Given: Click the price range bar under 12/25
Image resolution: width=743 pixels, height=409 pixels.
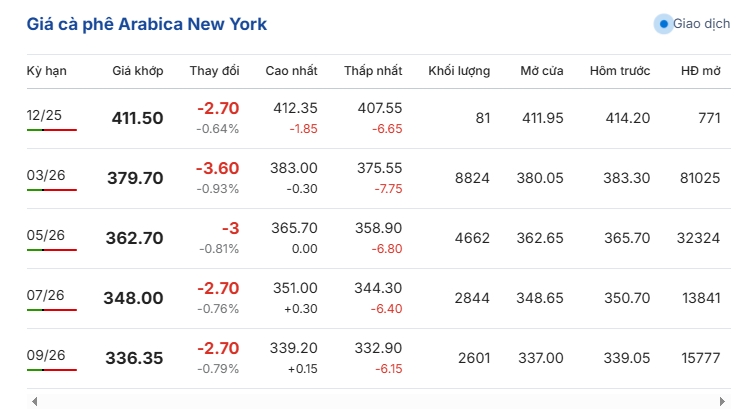Looking at the screenshot, I should pos(52,130).
